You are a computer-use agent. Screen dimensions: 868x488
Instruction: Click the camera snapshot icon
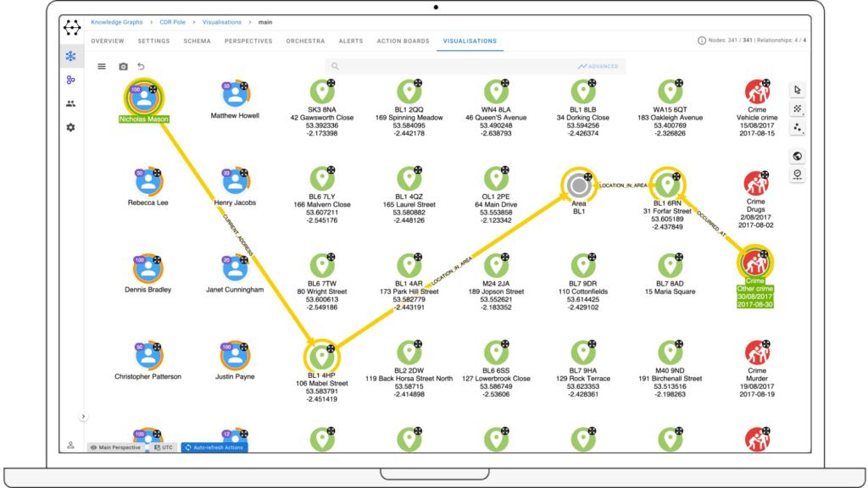point(123,66)
